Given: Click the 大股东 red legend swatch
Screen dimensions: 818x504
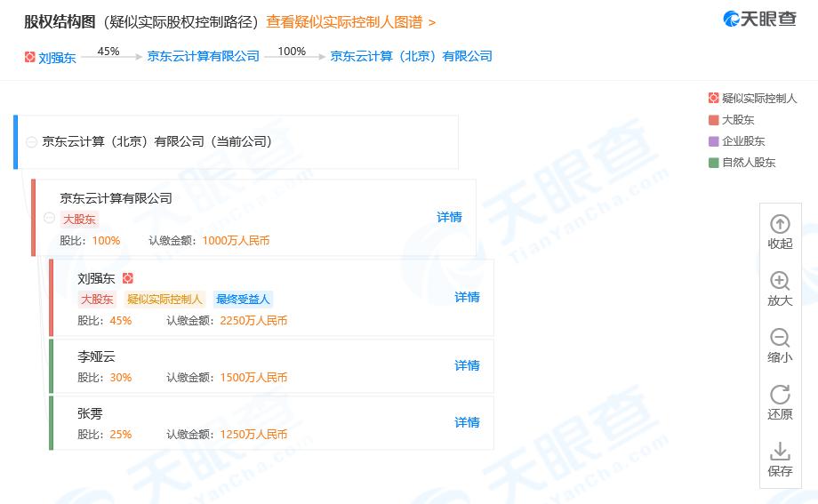Looking at the screenshot, I should coord(713,120).
